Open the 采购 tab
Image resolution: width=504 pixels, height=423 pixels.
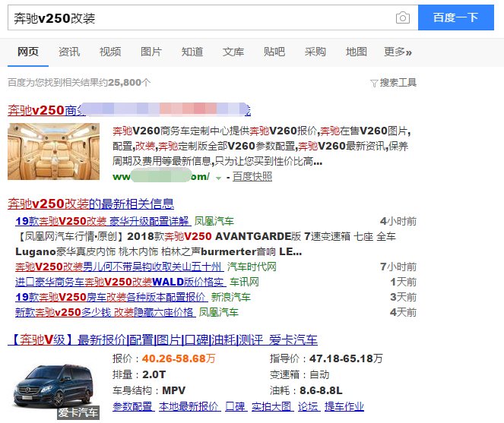tap(315, 52)
